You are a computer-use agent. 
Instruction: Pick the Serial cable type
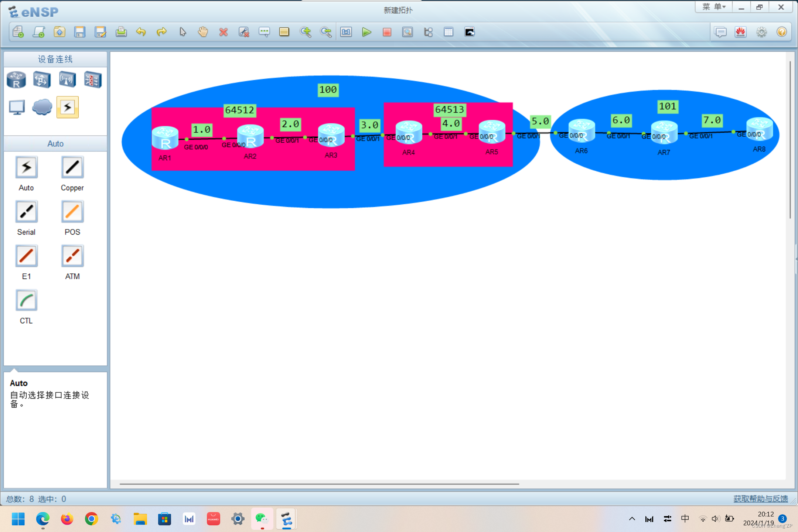click(x=26, y=212)
